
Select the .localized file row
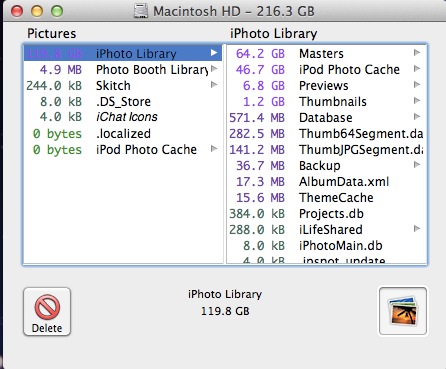point(123,133)
